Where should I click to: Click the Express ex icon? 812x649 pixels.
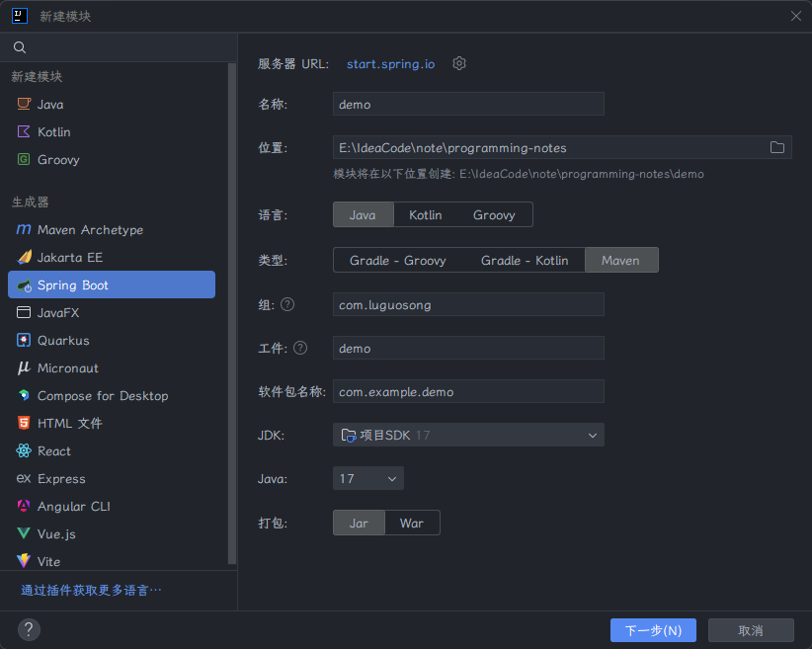pyautogui.click(x=24, y=478)
